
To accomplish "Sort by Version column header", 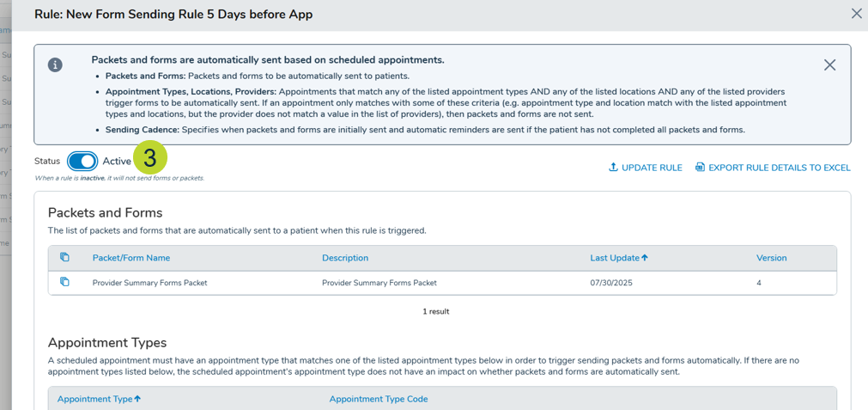I will pyautogui.click(x=771, y=258).
